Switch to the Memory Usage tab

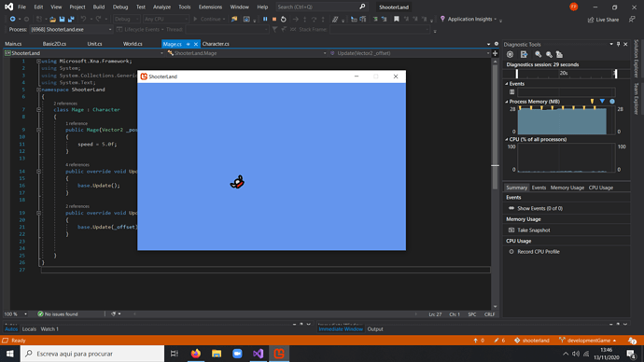(567, 188)
